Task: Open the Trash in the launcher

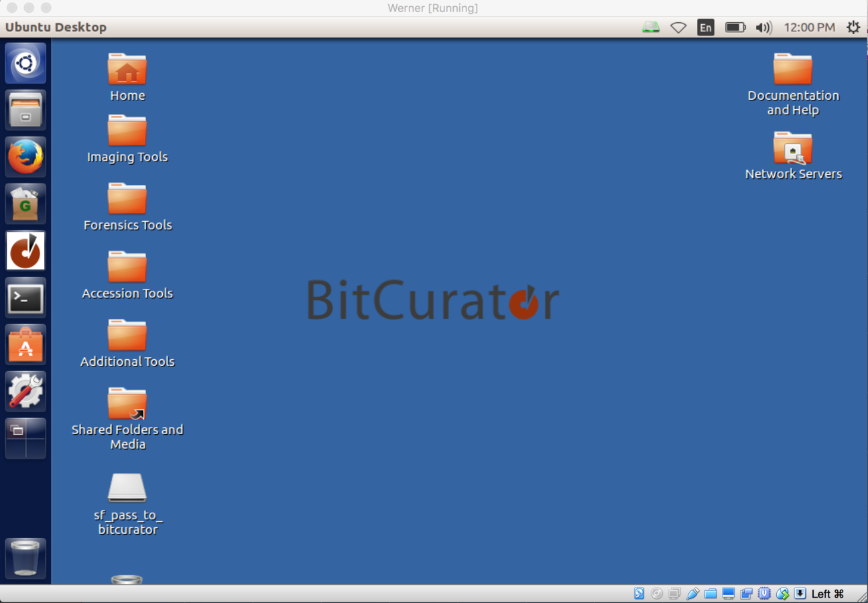Action: point(25,558)
